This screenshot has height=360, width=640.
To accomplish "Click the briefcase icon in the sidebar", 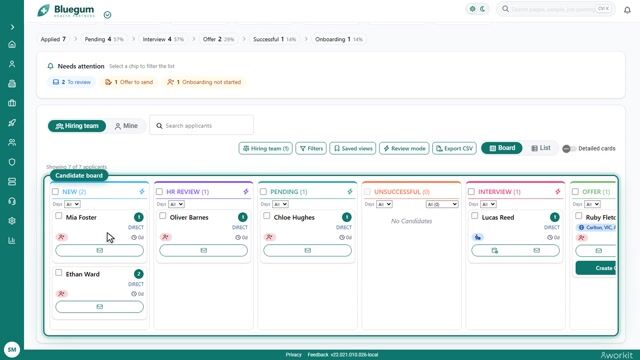I will click(12, 103).
